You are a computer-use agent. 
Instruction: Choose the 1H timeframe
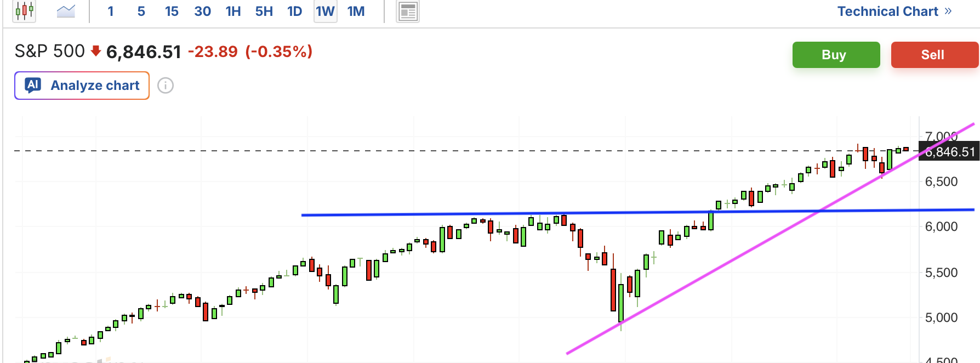point(233,12)
